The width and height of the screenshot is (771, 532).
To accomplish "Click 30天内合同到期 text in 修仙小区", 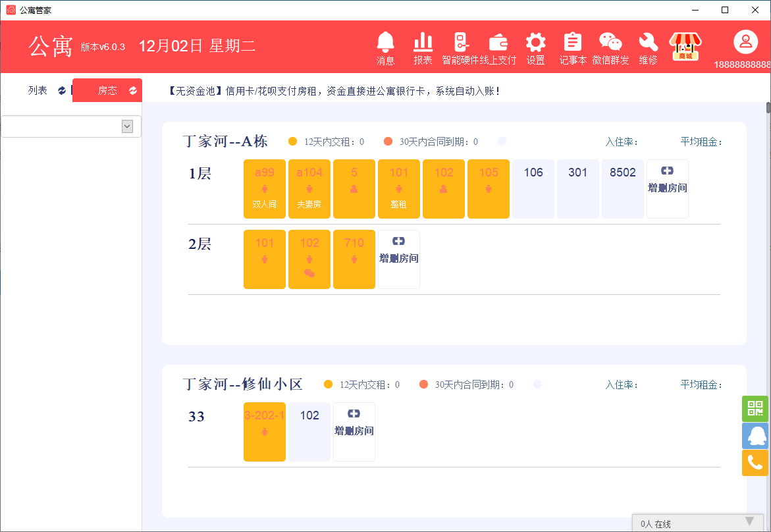I will point(474,385).
